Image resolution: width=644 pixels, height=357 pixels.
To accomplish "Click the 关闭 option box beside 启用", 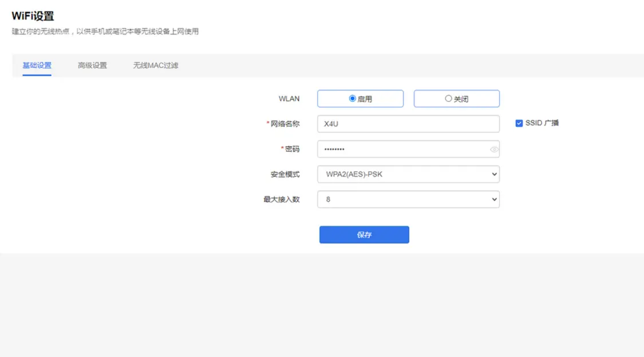I will point(456,98).
